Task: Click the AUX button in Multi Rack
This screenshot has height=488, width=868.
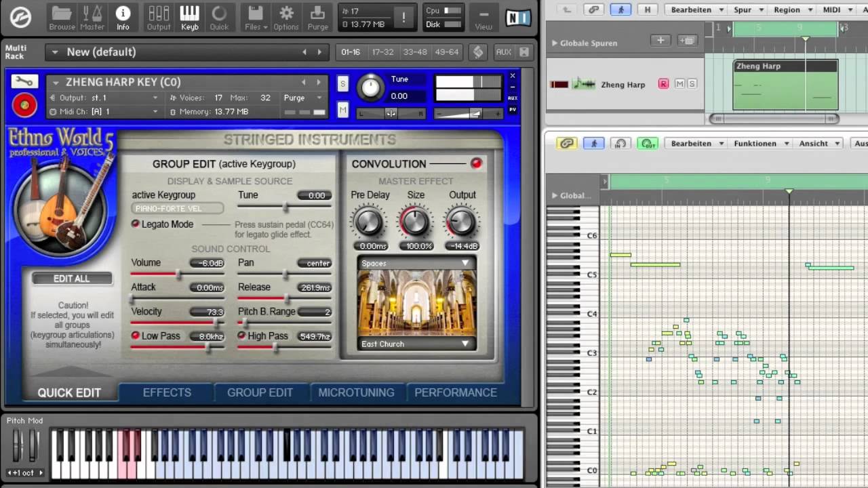Action: pyautogui.click(x=503, y=52)
